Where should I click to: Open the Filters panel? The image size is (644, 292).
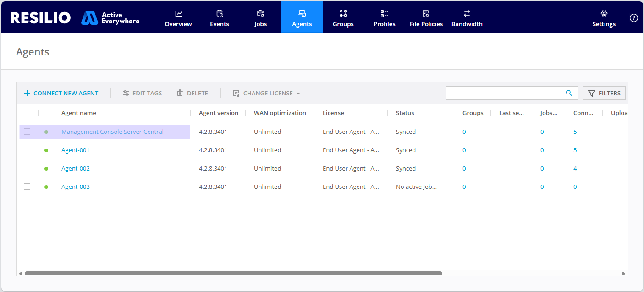tap(604, 93)
